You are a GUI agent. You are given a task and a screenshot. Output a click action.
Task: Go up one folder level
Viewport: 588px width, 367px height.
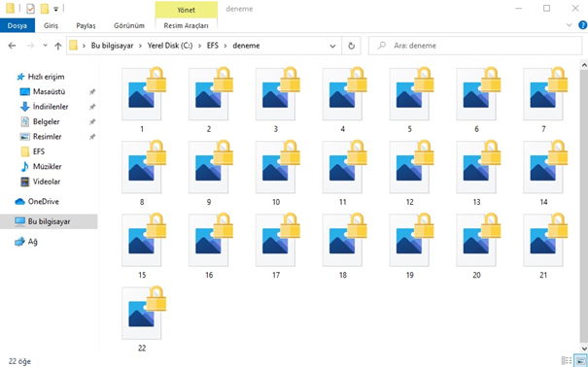57,46
